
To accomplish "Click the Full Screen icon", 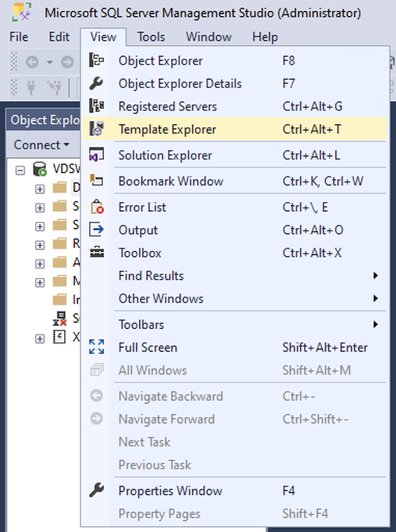I will pyautogui.click(x=96, y=347).
